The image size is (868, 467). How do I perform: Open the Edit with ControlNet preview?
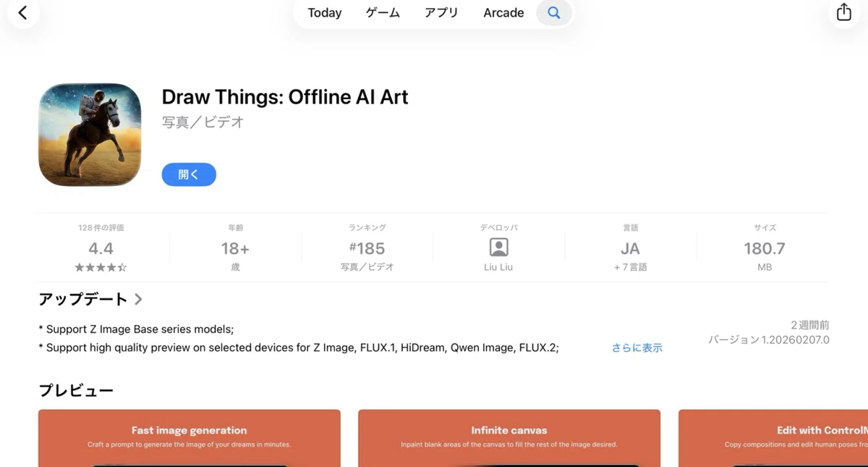(x=773, y=438)
